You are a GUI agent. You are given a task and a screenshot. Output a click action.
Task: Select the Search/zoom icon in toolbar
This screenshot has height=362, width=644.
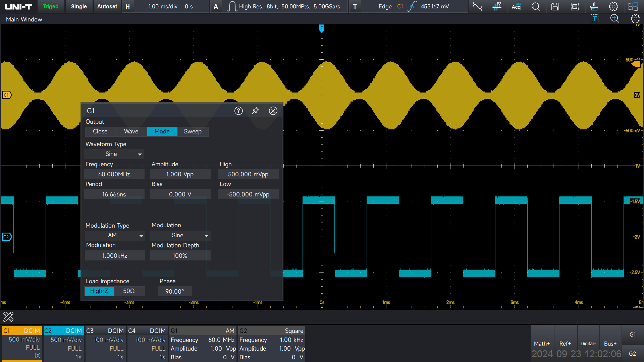(535, 6)
